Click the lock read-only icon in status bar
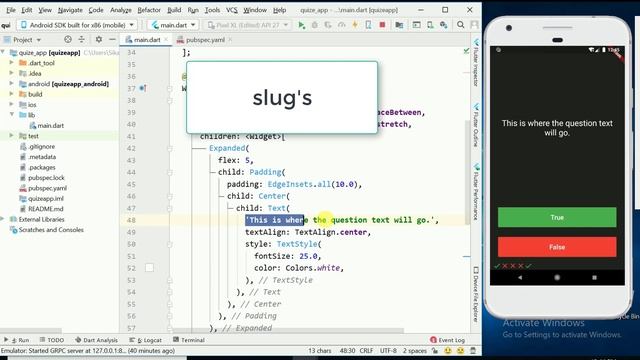The height and width of the screenshot is (360, 640). pos(435,351)
